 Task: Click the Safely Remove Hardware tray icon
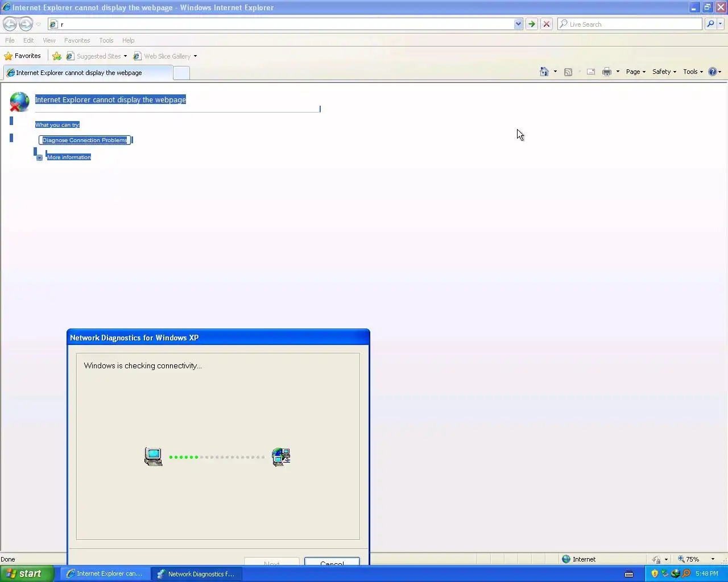[x=665, y=573]
